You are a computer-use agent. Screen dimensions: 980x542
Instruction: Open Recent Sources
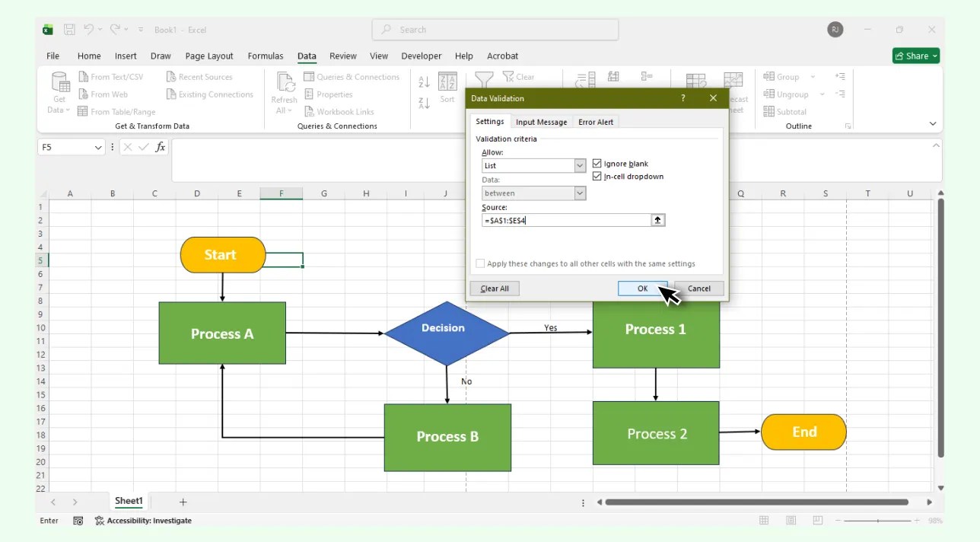[x=199, y=77]
